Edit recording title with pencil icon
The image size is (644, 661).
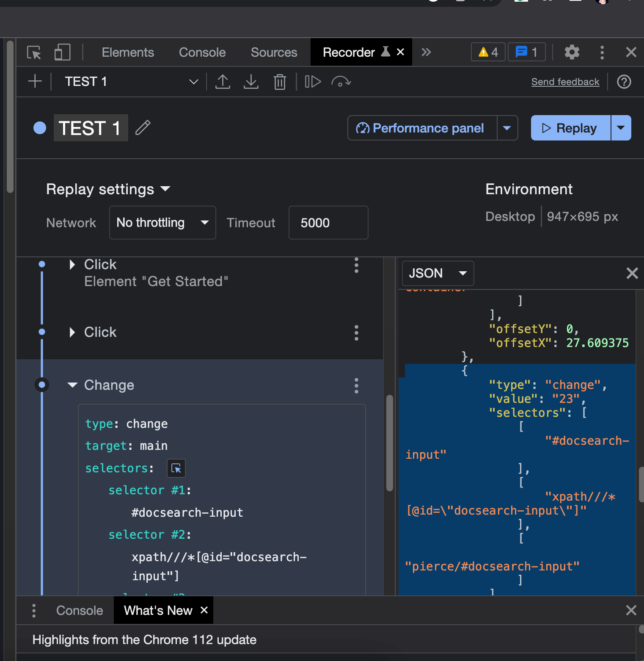click(143, 127)
